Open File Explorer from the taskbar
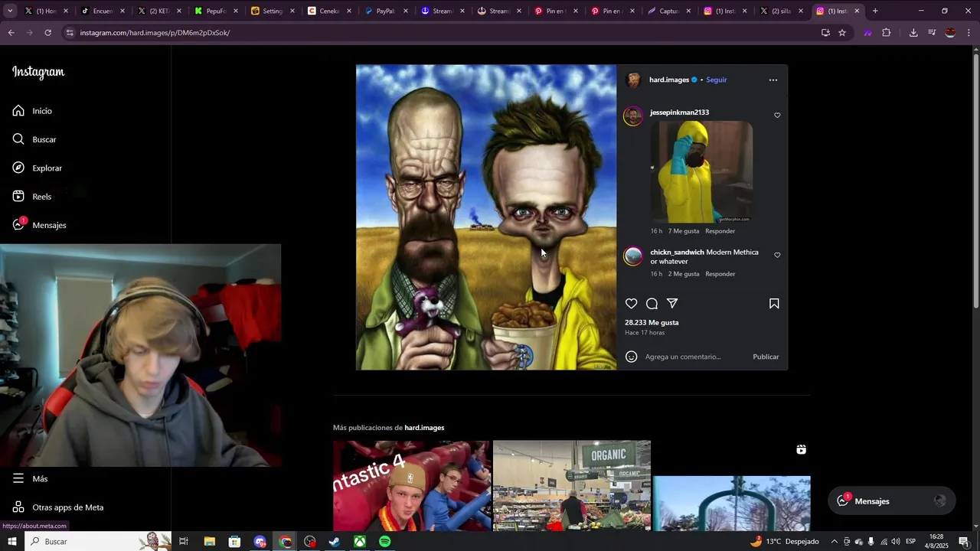The width and height of the screenshot is (980, 551). 209,541
